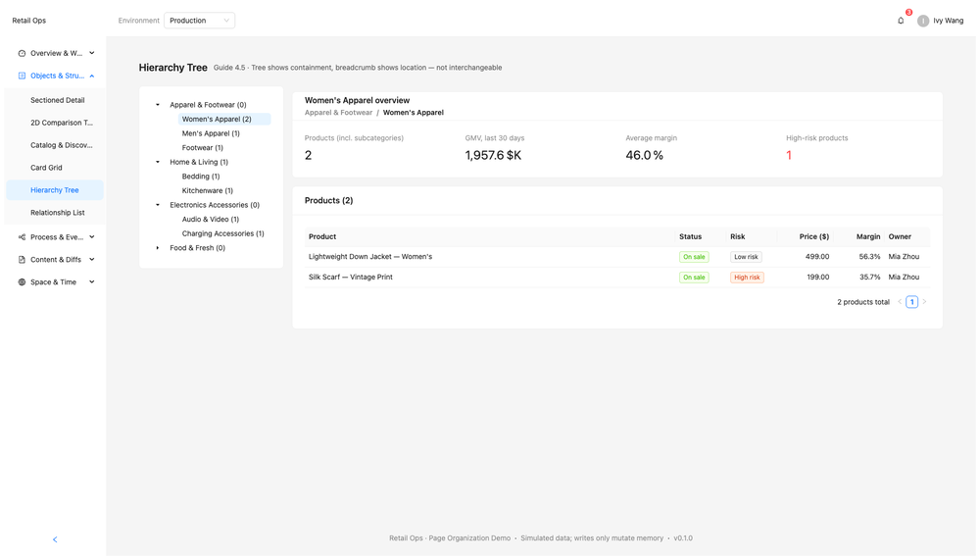Click the On sale tag for Down Jacket
The image size is (980, 560).
[694, 257]
